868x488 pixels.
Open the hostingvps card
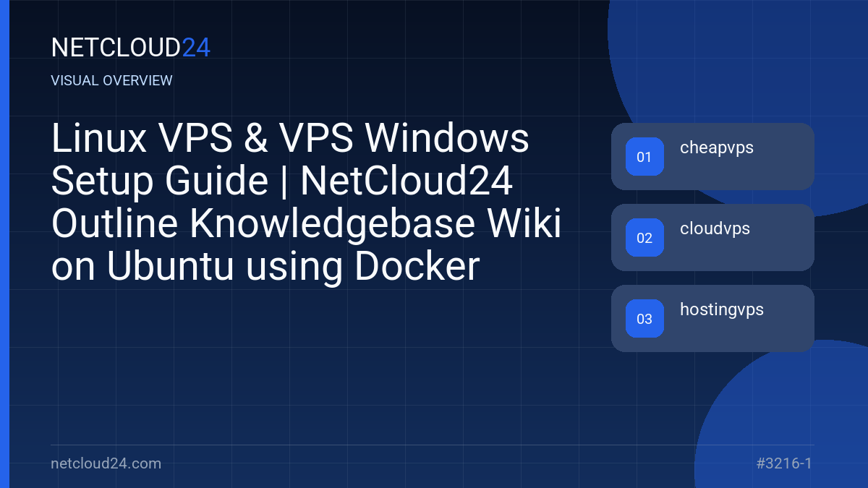click(712, 318)
